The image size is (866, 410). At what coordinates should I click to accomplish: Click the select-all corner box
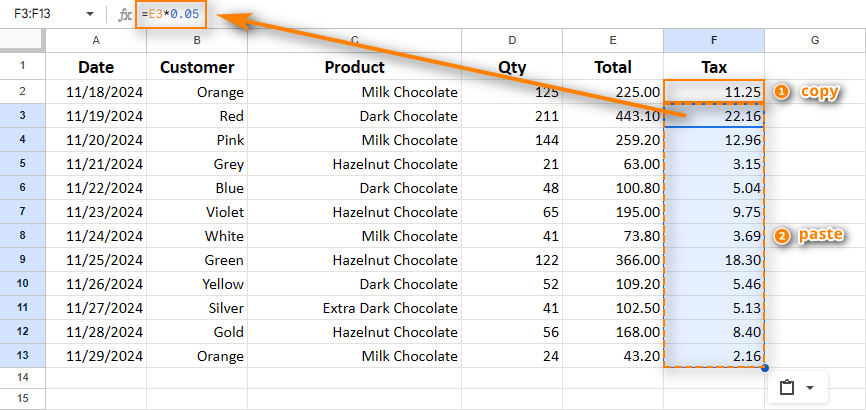point(22,40)
